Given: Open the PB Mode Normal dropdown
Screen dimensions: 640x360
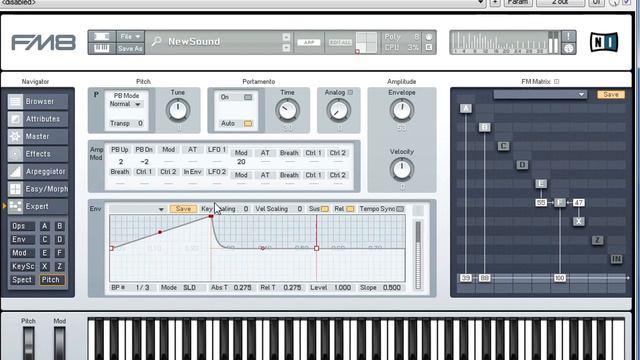Looking at the screenshot, I should [x=126, y=104].
